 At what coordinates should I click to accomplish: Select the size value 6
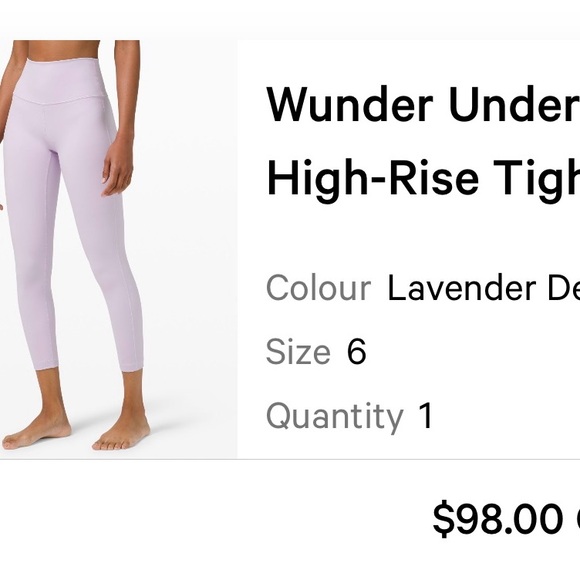[356, 351]
